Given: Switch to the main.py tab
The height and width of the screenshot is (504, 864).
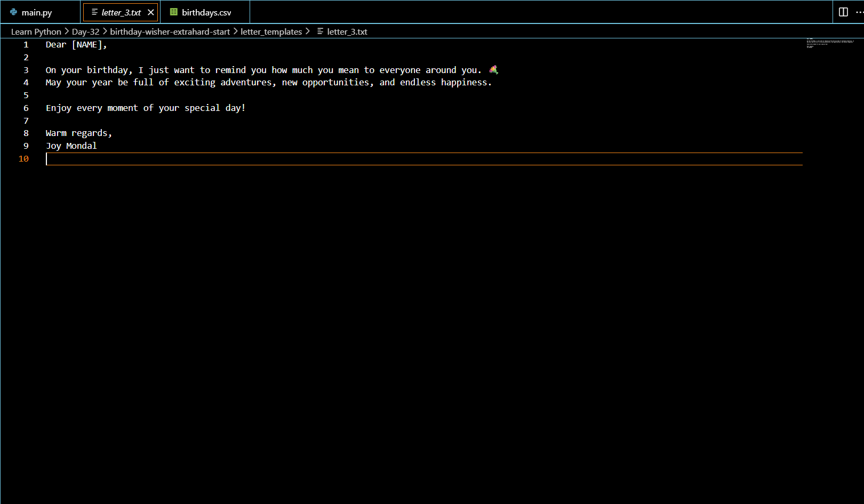Looking at the screenshot, I should click(x=37, y=12).
